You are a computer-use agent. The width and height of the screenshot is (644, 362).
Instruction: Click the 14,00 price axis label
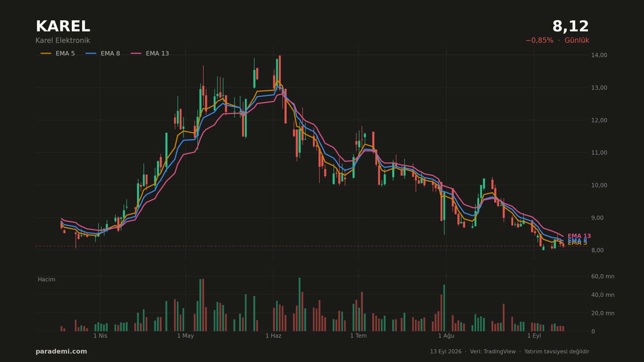pyautogui.click(x=599, y=55)
